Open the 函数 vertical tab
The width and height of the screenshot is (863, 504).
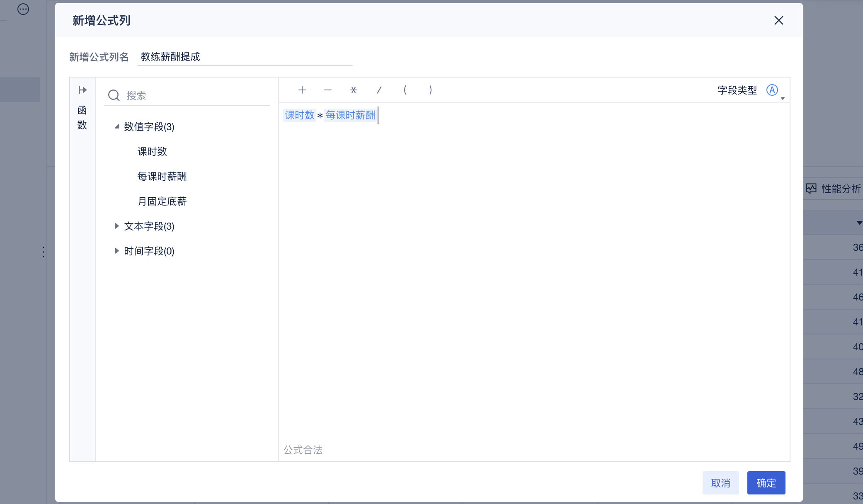coord(82,118)
